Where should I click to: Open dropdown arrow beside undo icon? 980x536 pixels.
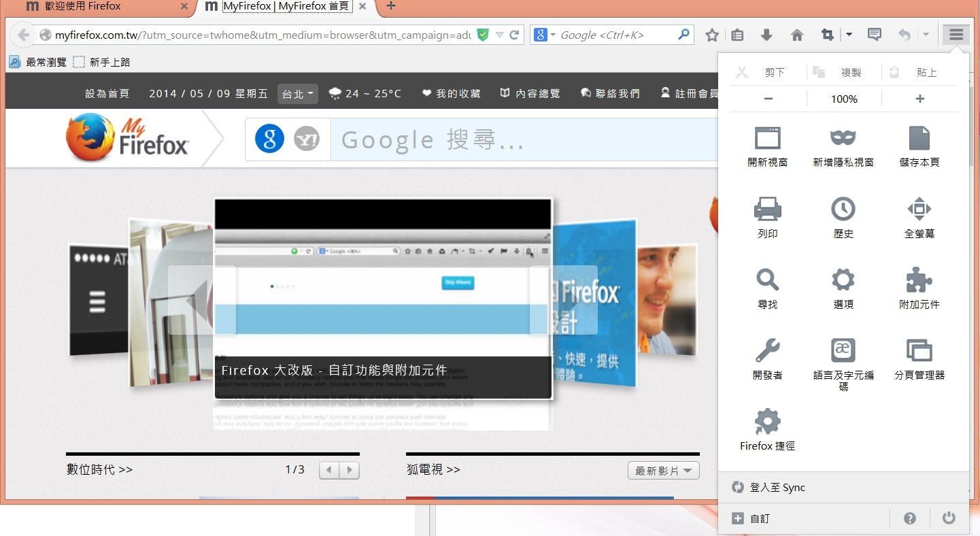(926, 35)
